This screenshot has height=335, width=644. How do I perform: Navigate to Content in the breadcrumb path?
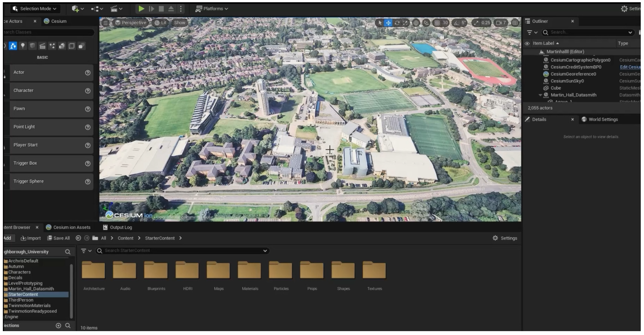(125, 238)
